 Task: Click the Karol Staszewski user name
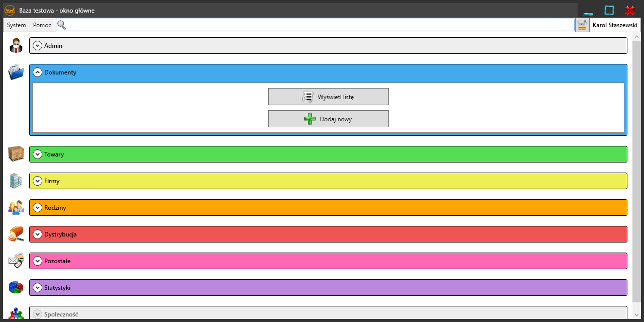(x=615, y=25)
